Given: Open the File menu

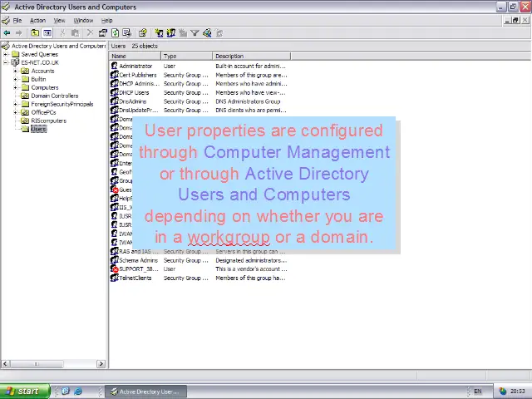Looking at the screenshot, I should [17, 20].
